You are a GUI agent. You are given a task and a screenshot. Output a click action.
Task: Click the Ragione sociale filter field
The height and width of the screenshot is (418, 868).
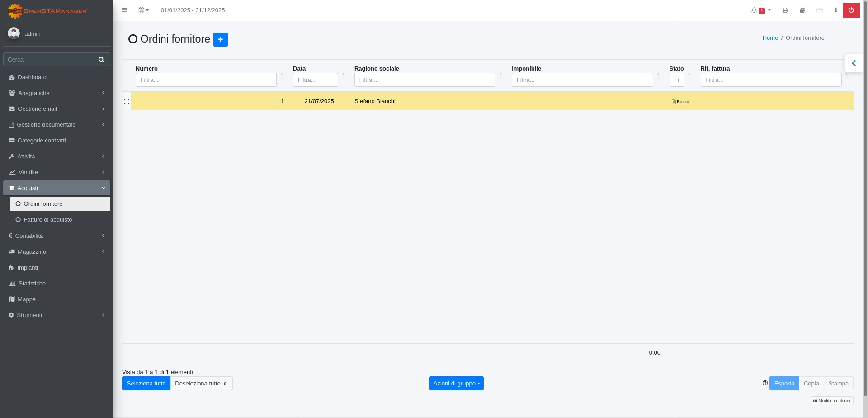click(x=425, y=80)
